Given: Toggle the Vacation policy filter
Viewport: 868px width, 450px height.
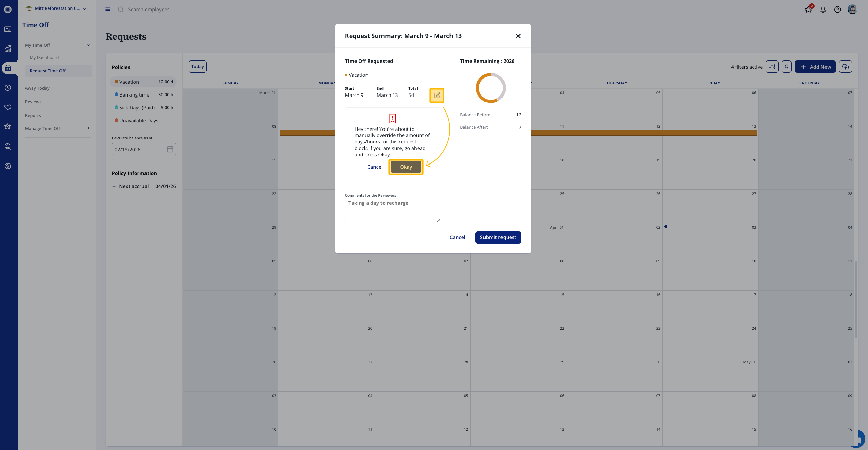Looking at the screenshot, I should [x=143, y=82].
